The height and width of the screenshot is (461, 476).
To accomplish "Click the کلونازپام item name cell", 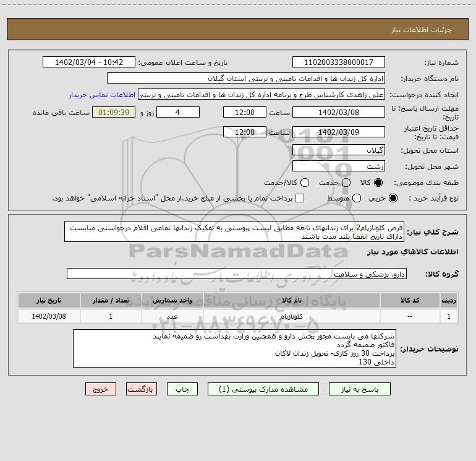I will click(292, 316).
